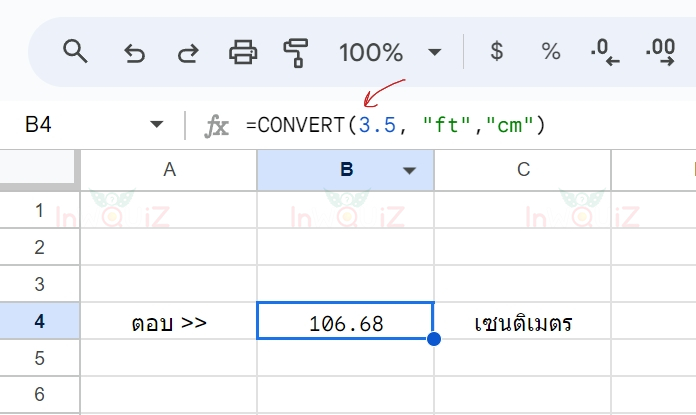Viewport: 696px width, 415px height.
Task: Open the search menus magnifier icon
Action: tap(75, 51)
